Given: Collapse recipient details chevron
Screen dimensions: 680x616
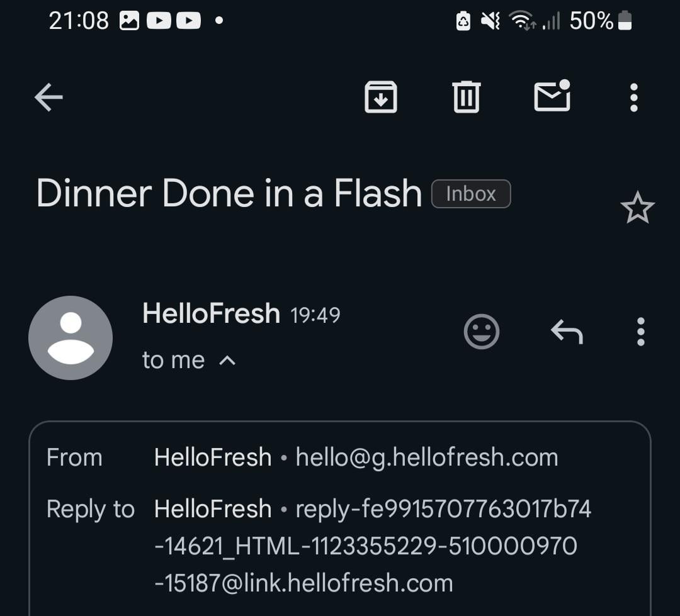Looking at the screenshot, I should click(x=227, y=361).
